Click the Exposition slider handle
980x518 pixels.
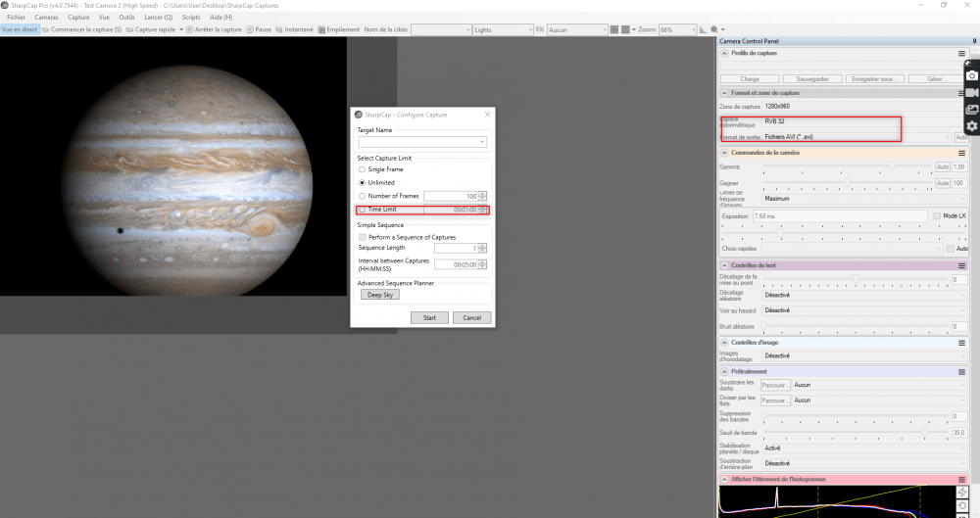(780, 232)
